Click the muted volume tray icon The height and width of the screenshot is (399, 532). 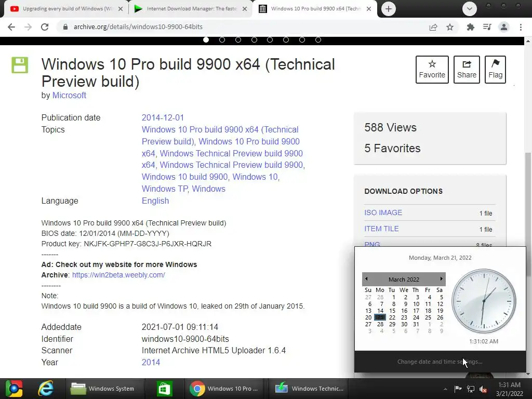point(483,389)
